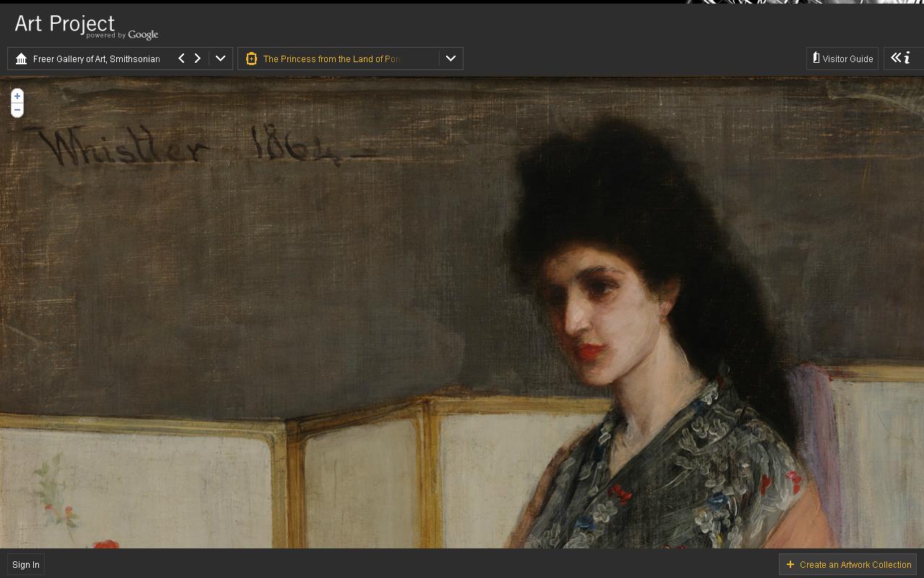Go to previous museum arrow
The width and height of the screenshot is (924, 578).
[181, 59]
